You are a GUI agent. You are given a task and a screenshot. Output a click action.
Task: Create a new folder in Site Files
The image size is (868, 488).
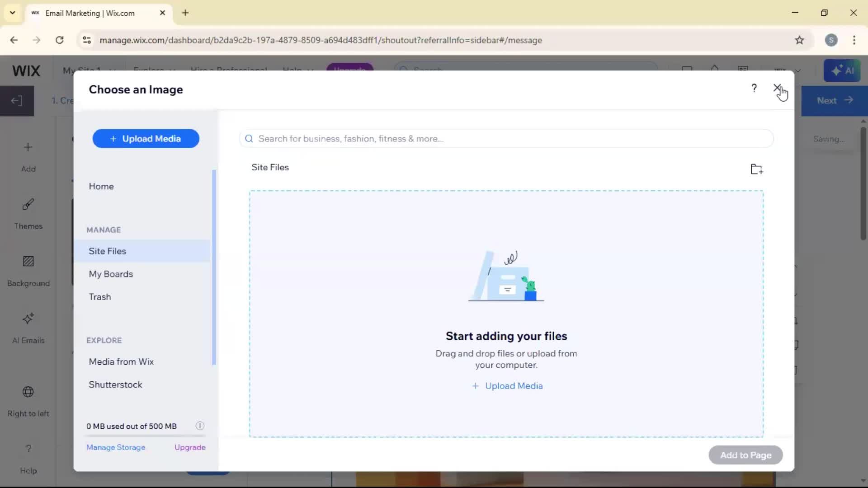[x=757, y=169]
